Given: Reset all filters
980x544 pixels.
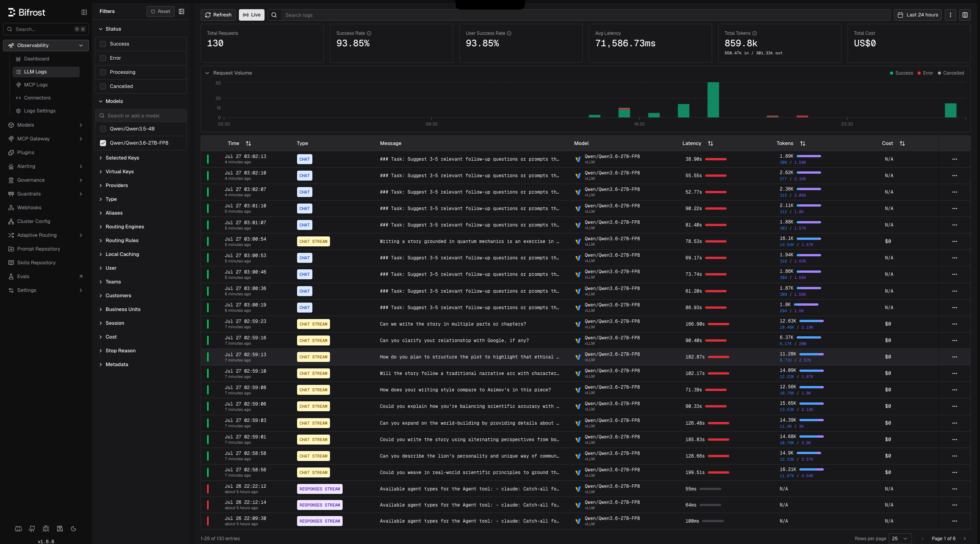Looking at the screenshot, I should [160, 11].
